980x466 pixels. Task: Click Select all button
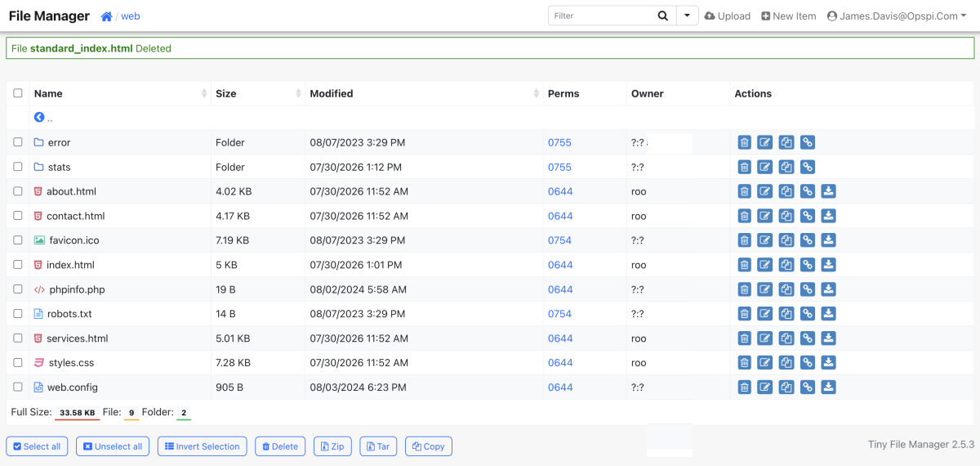[x=37, y=446]
